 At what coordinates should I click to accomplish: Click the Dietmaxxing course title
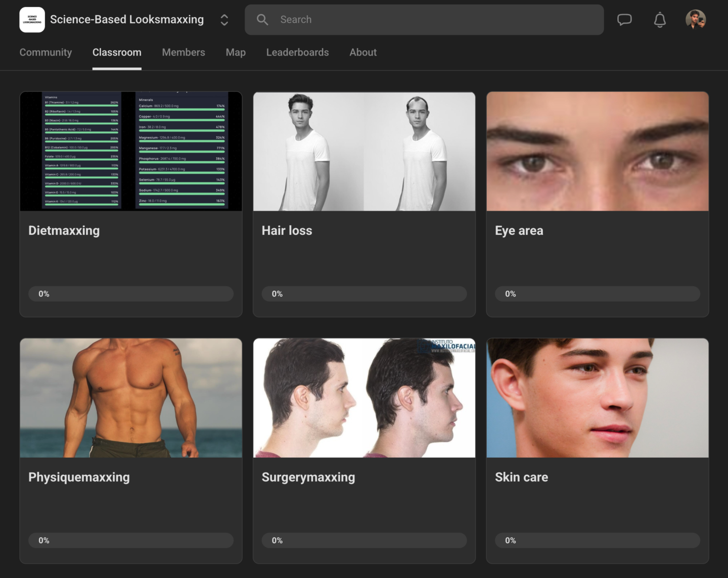(64, 231)
